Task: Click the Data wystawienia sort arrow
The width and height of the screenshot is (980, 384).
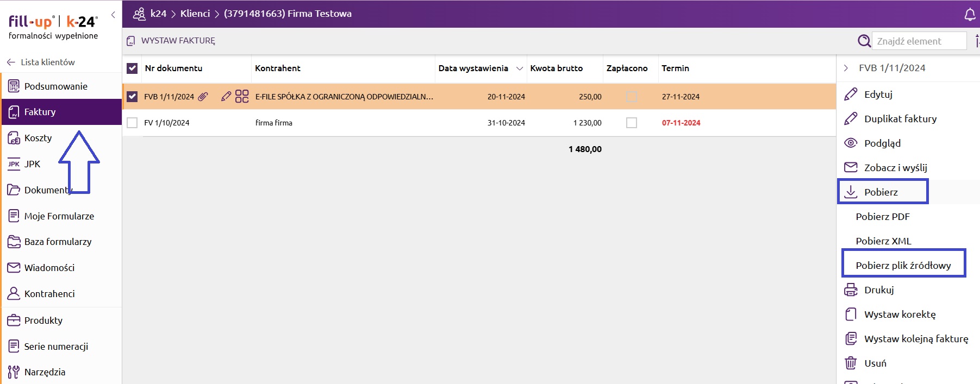Action: point(520,68)
